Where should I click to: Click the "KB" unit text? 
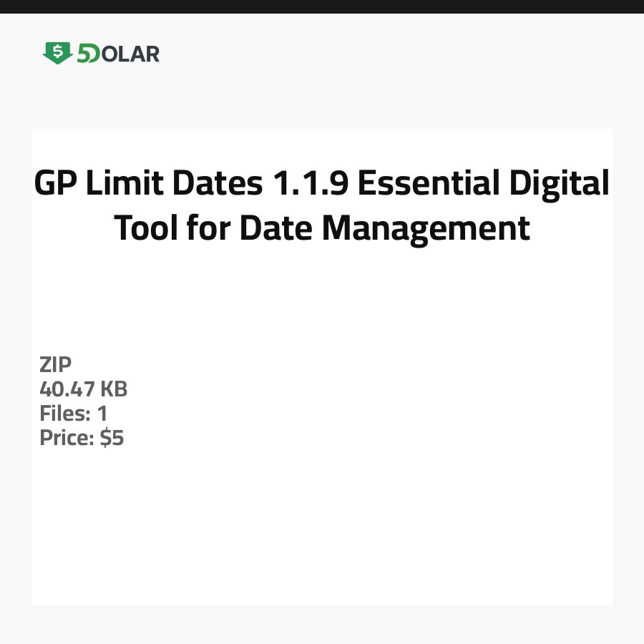point(113,389)
